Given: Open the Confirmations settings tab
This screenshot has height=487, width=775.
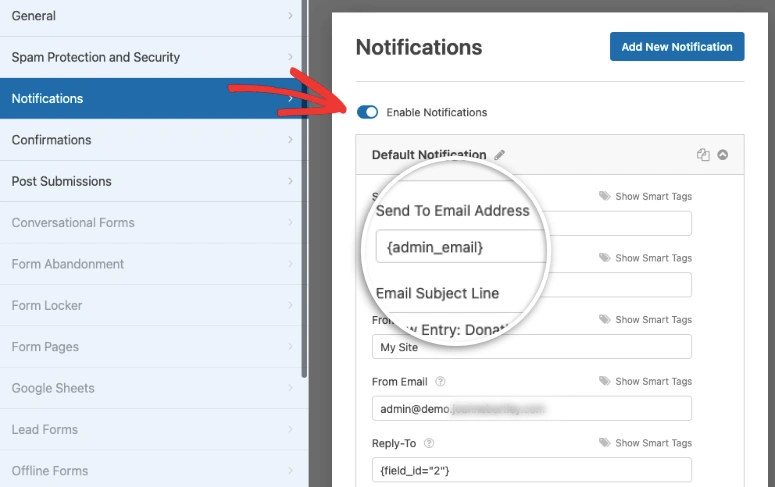Looking at the screenshot, I should 150,140.
